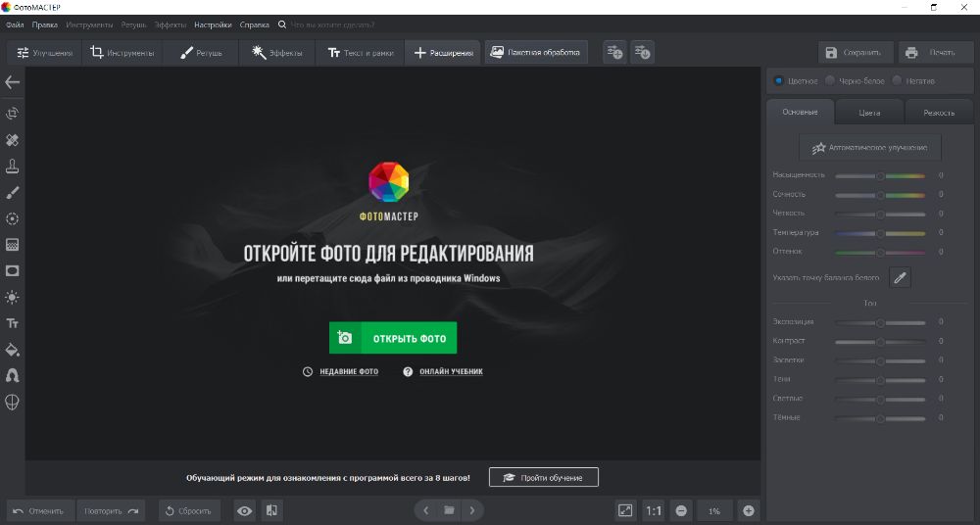The height and width of the screenshot is (525, 980).
Task: Click the search field Что вы хотите сделать
Action: [x=331, y=24]
